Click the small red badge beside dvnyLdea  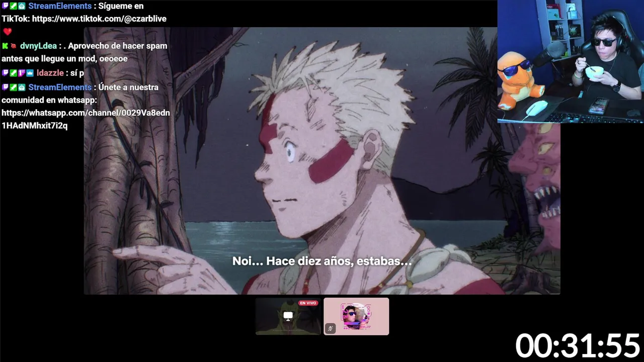click(x=13, y=46)
